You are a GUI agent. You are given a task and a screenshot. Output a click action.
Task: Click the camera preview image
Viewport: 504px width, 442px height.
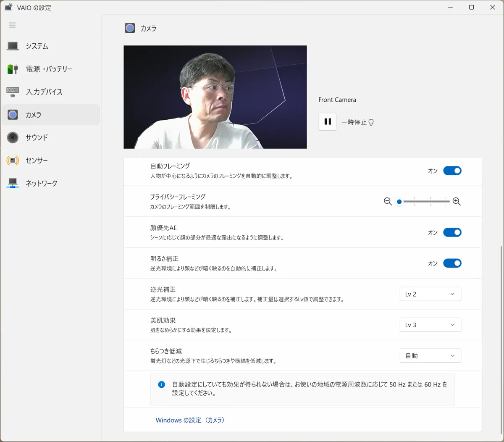point(215,97)
